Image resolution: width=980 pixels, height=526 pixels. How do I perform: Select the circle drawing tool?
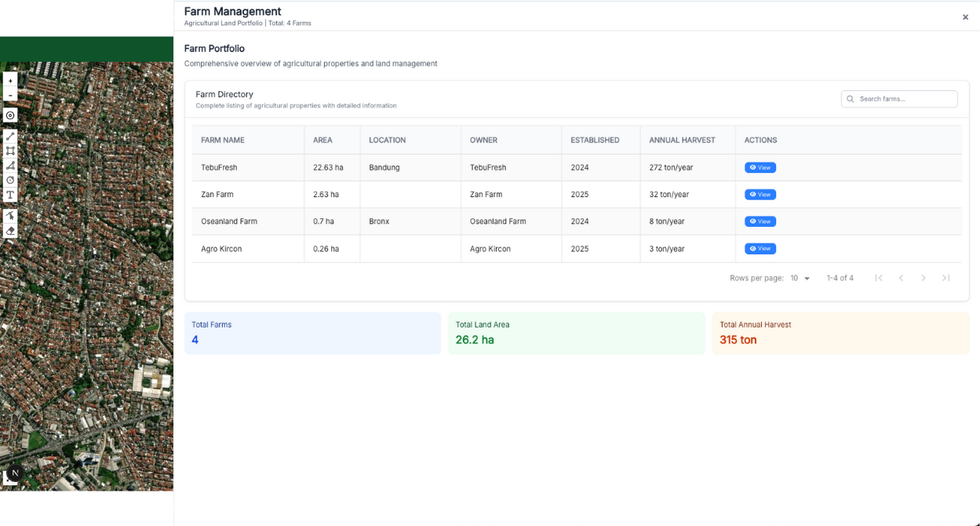coord(10,180)
